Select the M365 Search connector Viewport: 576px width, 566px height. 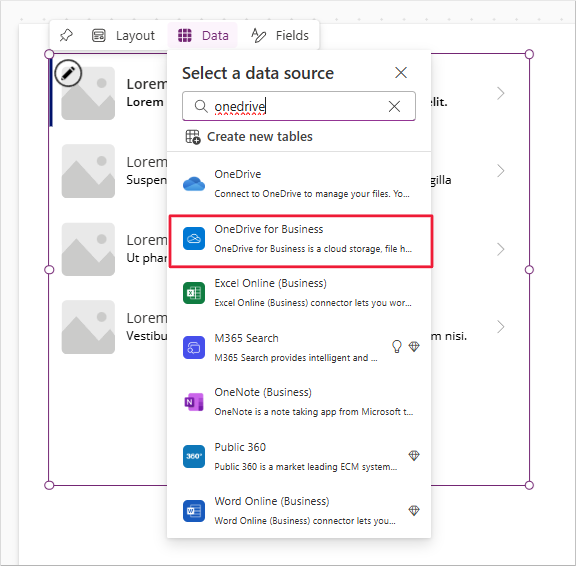coord(299,347)
